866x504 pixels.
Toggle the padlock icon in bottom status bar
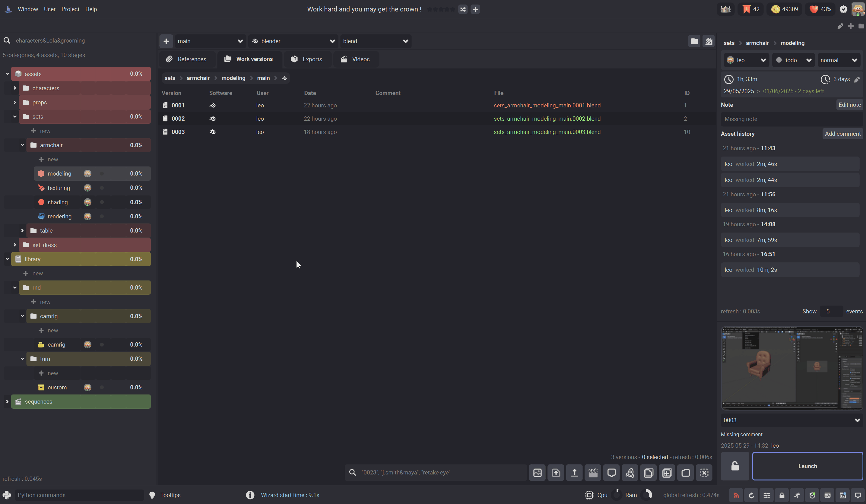coord(782,495)
